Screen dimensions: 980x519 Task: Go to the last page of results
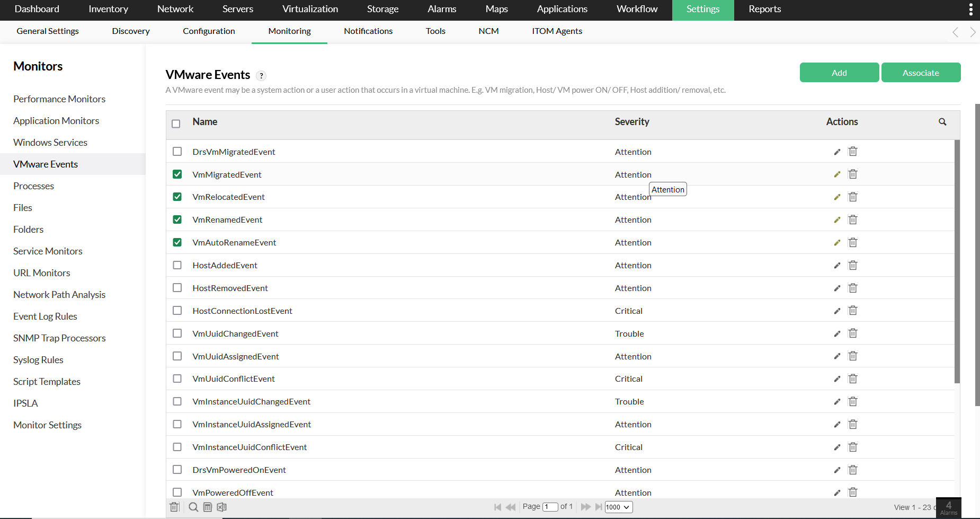(599, 507)
